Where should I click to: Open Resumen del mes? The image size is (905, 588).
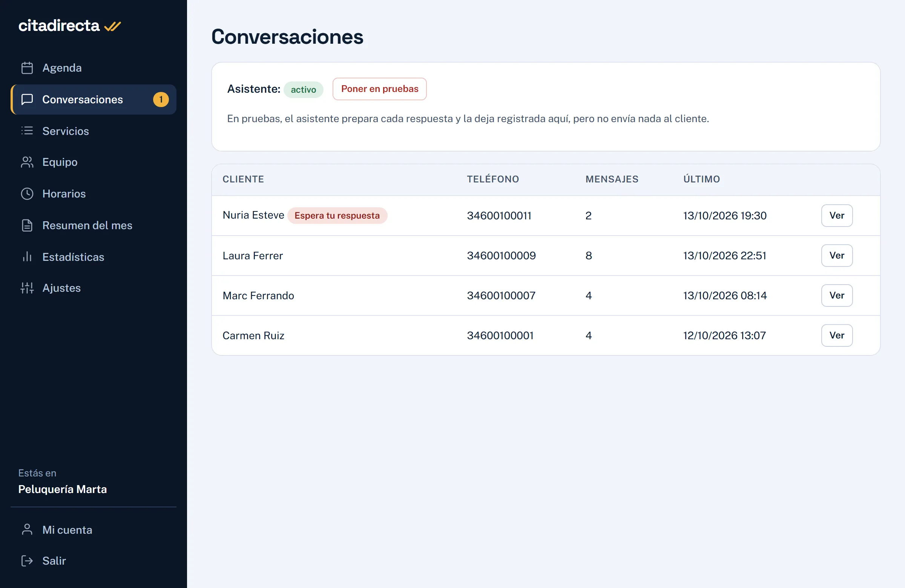click(94, 225)
